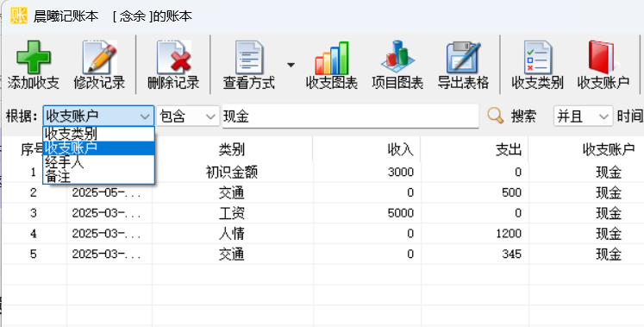Open the 包含 condition dropdown
This screenshot has width=644, height=327.
(188, 116)
